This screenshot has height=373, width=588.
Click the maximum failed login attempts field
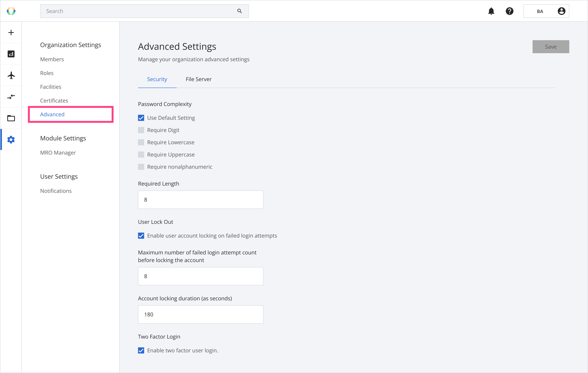(x=201, y=276)
